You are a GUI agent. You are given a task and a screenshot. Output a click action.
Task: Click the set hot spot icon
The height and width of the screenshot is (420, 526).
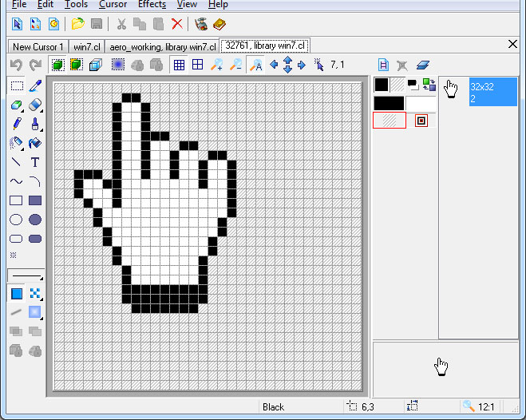click(x=318, y=65)
